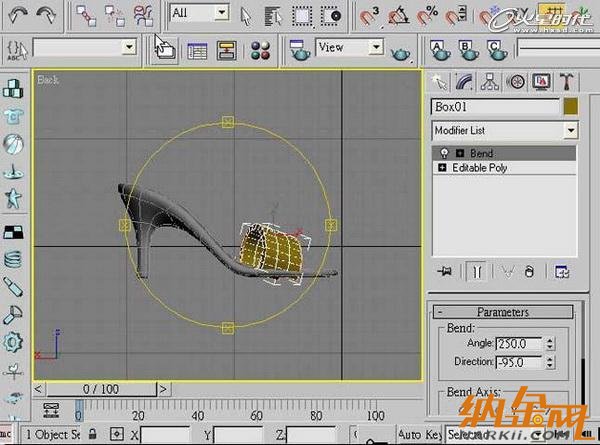Open the Material Editor spheres icon
The width and height of the screenshot is (600, 445).
coord(260,49)
